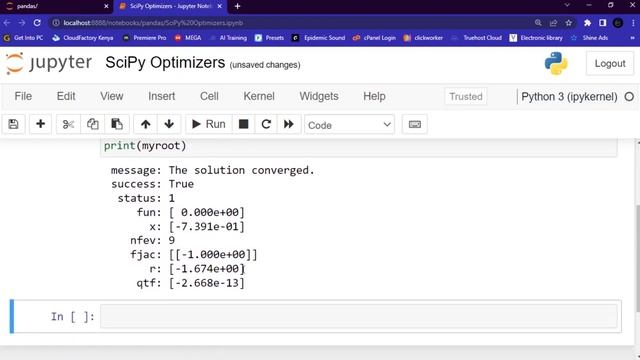Open the CloudFactory Kenya bookmark
The width and height of the screenshot is (640, 360).
pos(83,38)
